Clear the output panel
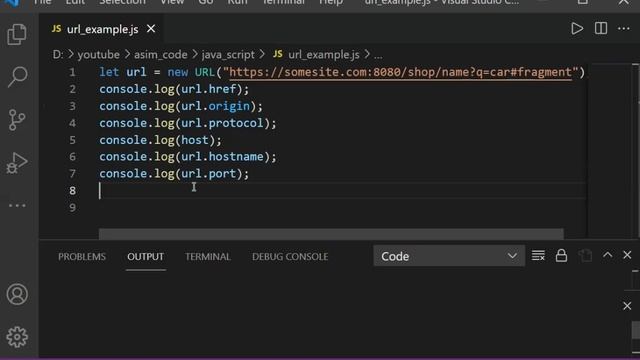Image resolution: width=640 pixels, height=360 pixels. tap(538, 256)
